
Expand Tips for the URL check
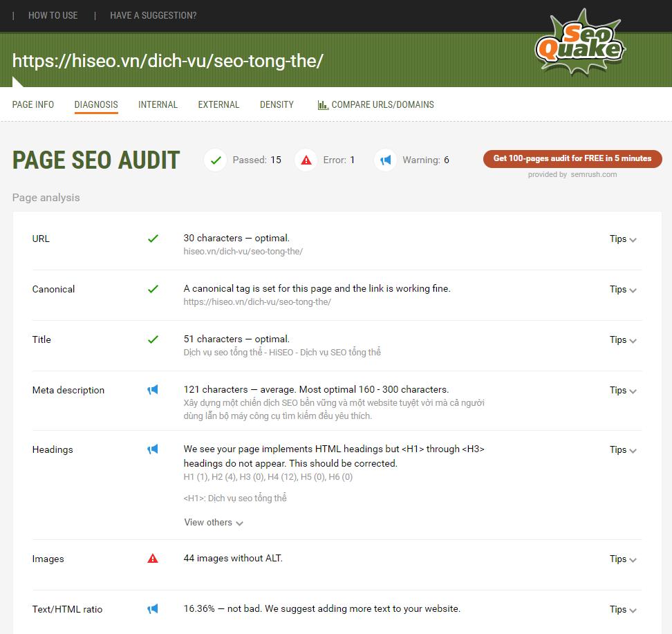coord(622,239)
